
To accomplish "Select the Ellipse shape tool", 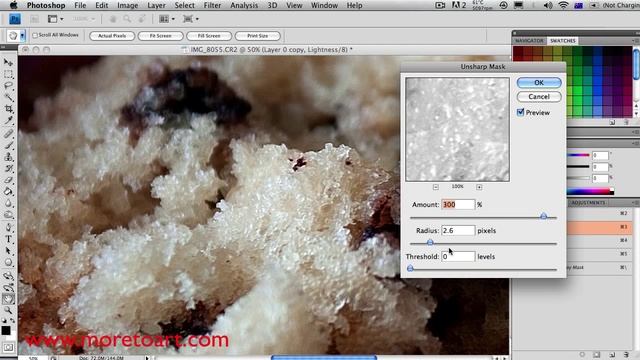I will click(x=8, y=262).
